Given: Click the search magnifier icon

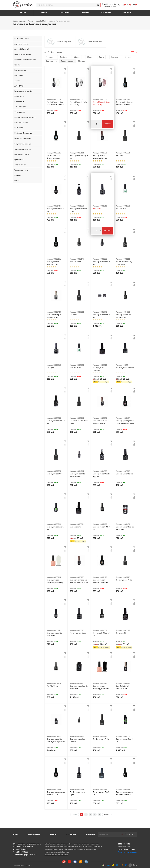Looking at the screenshot, I should tap(98, 5).
